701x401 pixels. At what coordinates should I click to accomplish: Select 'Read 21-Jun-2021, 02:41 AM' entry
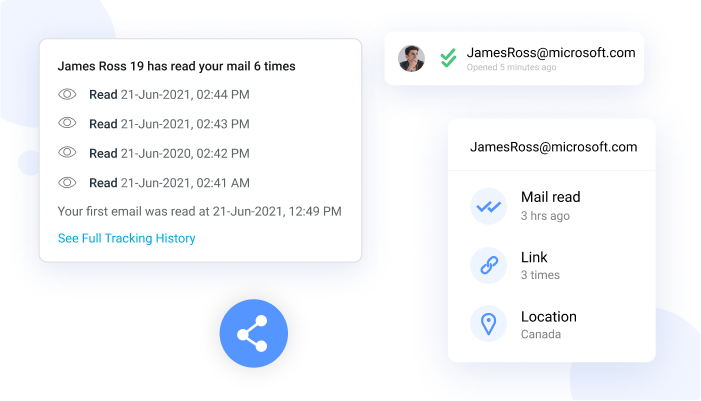tap(169, 183)
